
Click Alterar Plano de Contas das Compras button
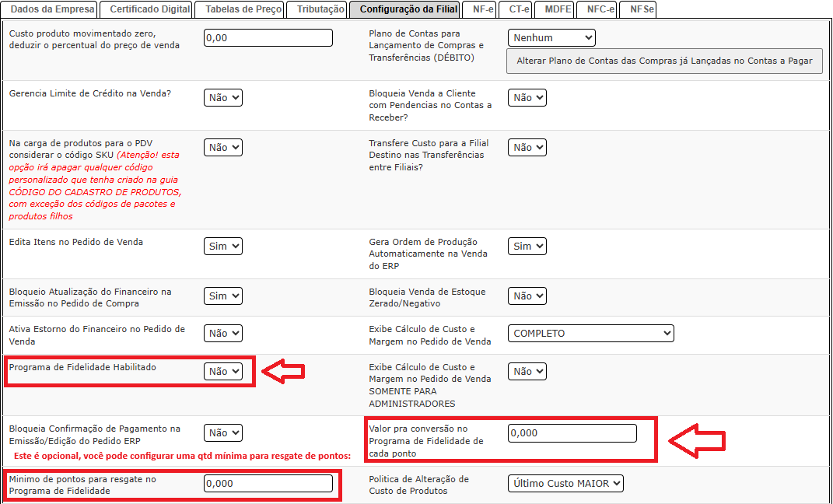(664, 61)
